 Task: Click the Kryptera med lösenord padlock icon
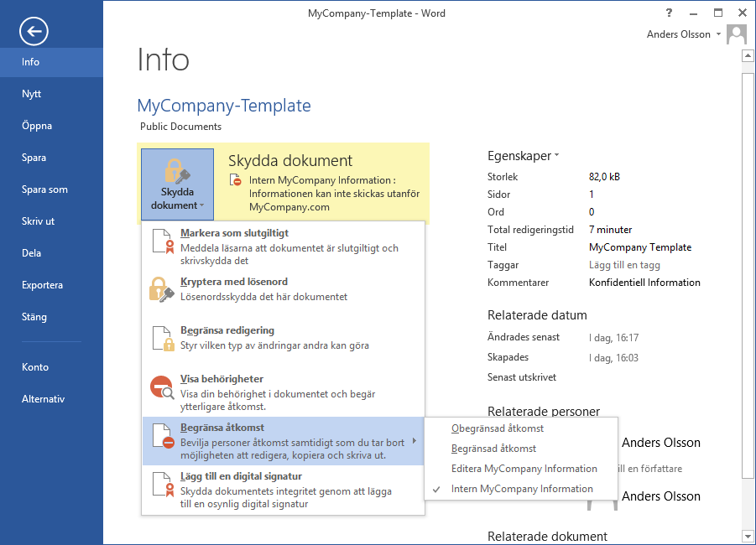click(x=161, y=289)
